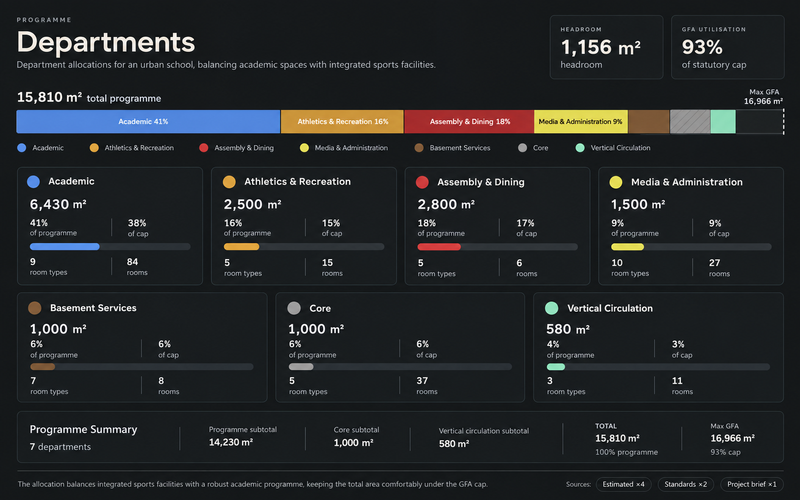Click the Core legend dot
Screen dimensions: 800x500
[522, 148]
